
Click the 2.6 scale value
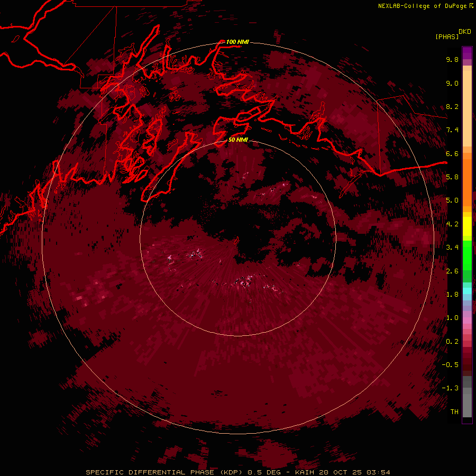point(452,271)
